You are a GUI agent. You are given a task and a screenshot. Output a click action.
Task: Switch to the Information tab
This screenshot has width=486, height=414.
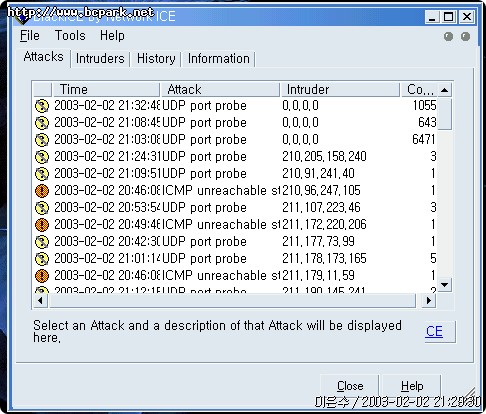pyautogui.click(x=219, y=59)
